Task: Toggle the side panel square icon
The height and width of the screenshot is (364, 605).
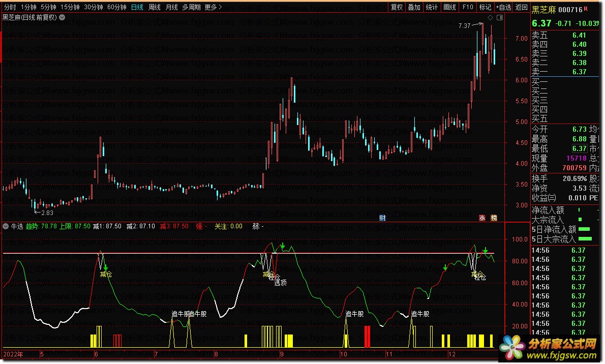Action: pos(500,17)
